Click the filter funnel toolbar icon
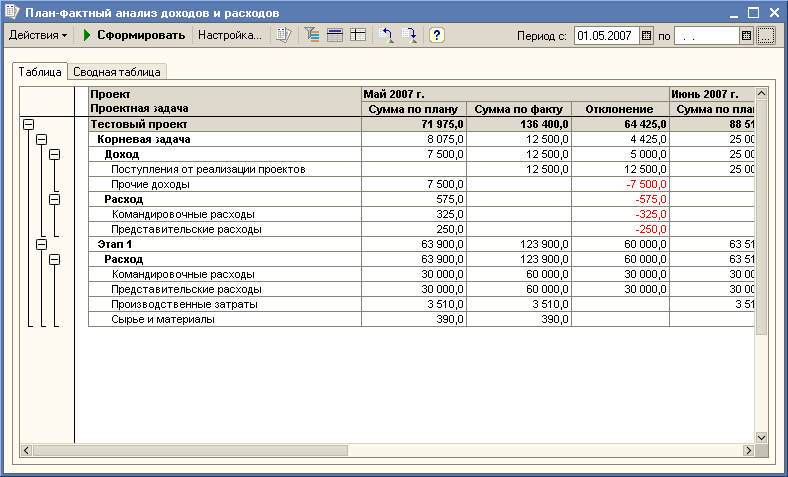Screen dimensions: 788x477 (311, 35)
